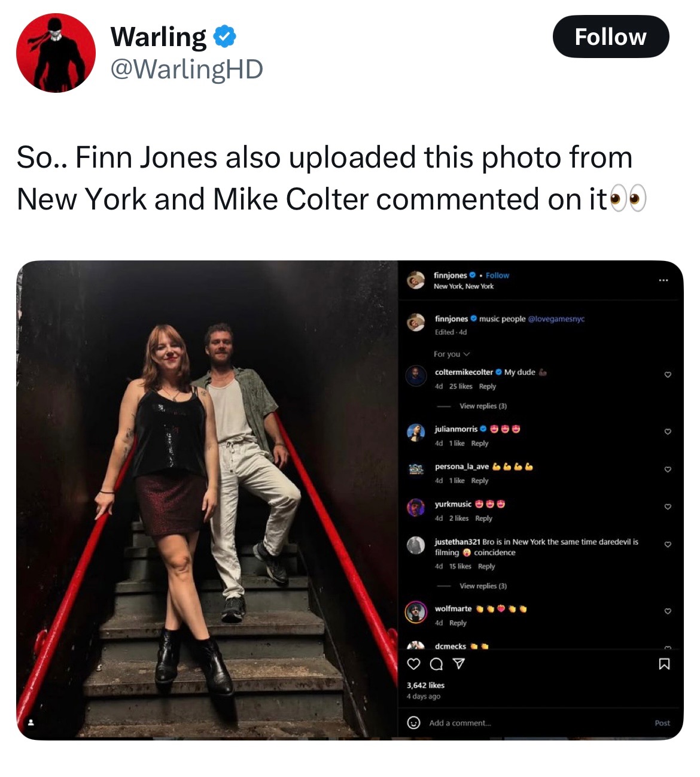Save the post with bookmark icon
The height and width of the screenshot is (777, 700).
(x=664, y=664)
